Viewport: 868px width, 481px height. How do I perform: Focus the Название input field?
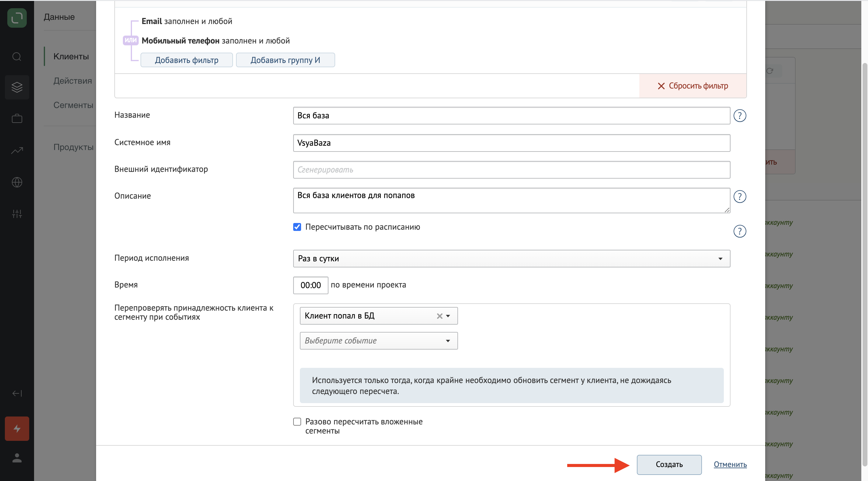tap(512, 115)
